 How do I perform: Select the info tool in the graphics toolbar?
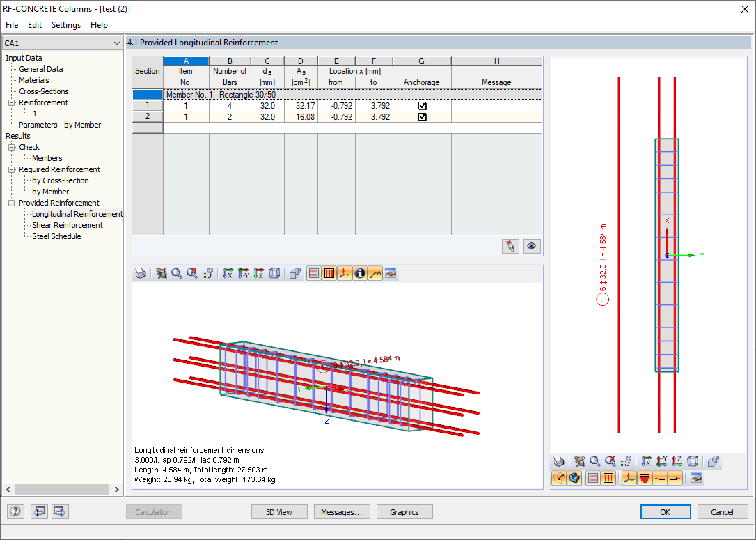click(x=360, y=273)
